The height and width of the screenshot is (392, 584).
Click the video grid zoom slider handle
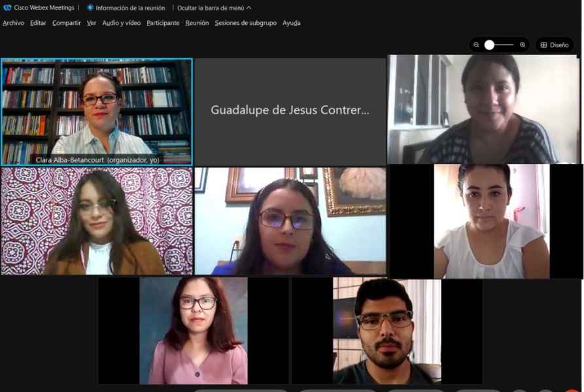tap(489, 45)
